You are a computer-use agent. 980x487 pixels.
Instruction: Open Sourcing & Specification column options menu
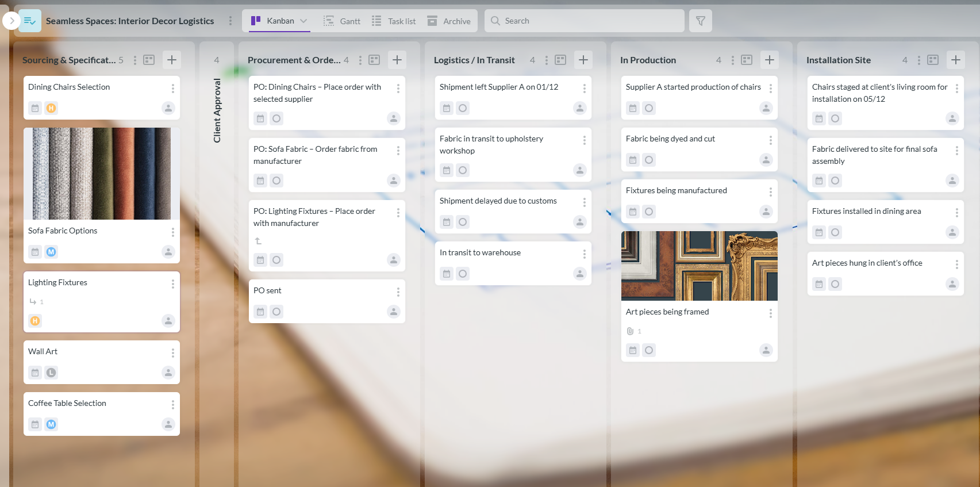(x=135, y=60)
